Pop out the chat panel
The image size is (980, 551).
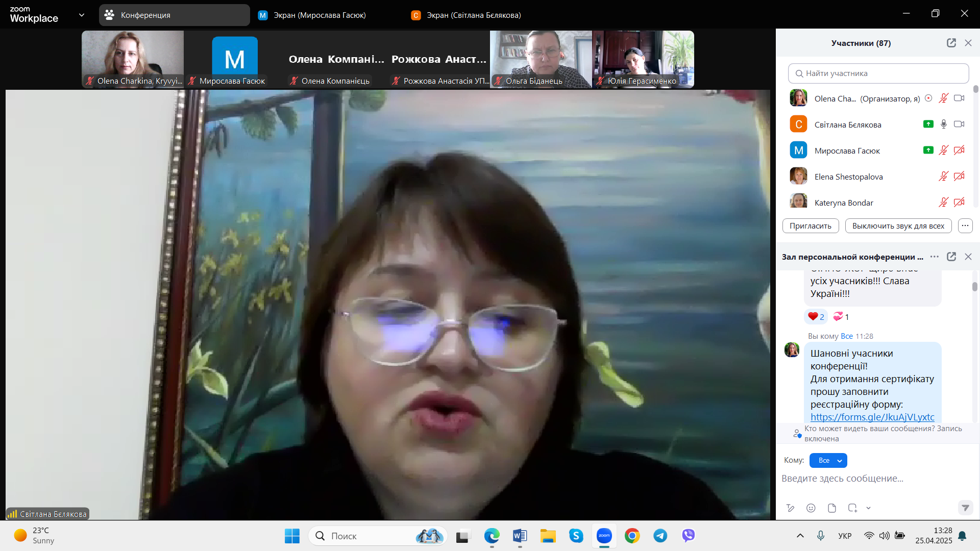tap(951, 257)
